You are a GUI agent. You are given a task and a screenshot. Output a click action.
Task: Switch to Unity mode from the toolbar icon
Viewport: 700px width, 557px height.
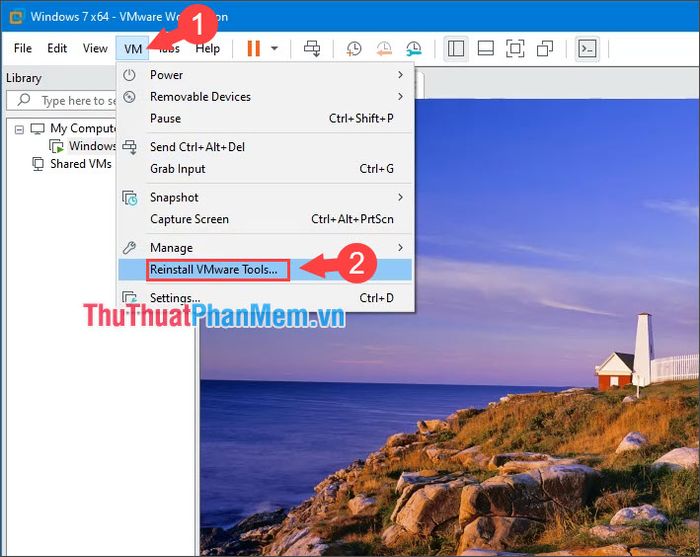pyautogui.click(x=545, y=48)
